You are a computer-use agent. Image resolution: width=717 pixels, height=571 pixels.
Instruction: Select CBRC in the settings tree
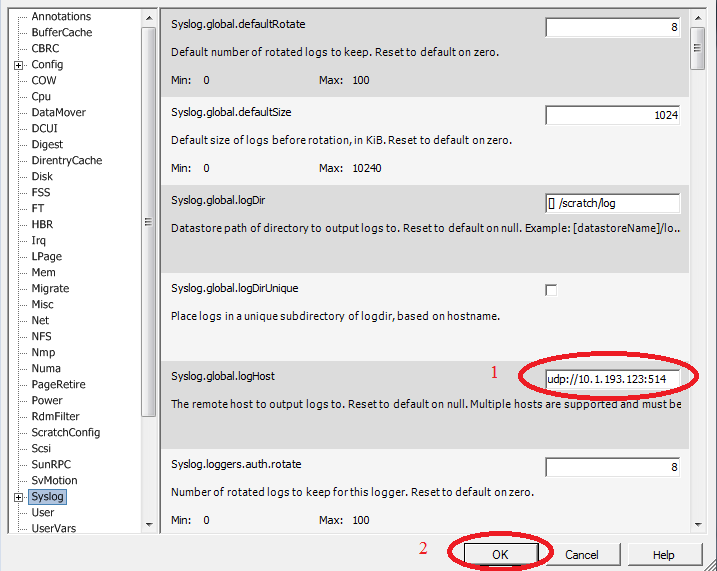[x=45, y=48]
